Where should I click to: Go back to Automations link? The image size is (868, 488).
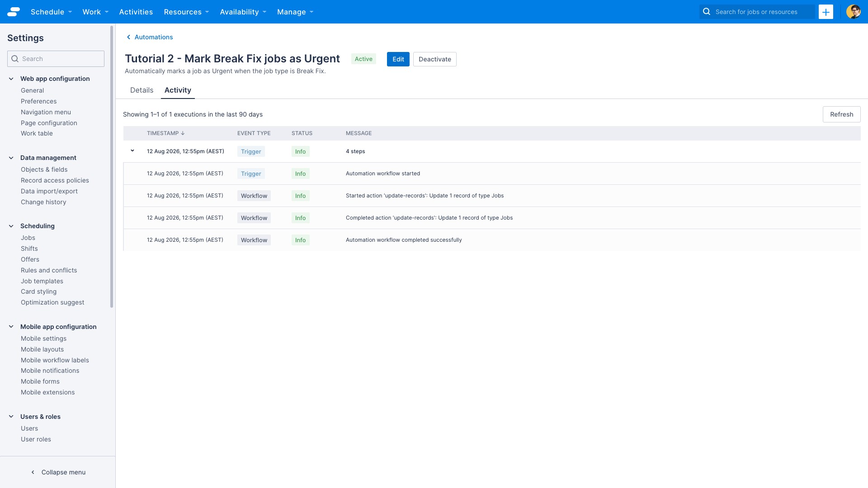[154, 37]
